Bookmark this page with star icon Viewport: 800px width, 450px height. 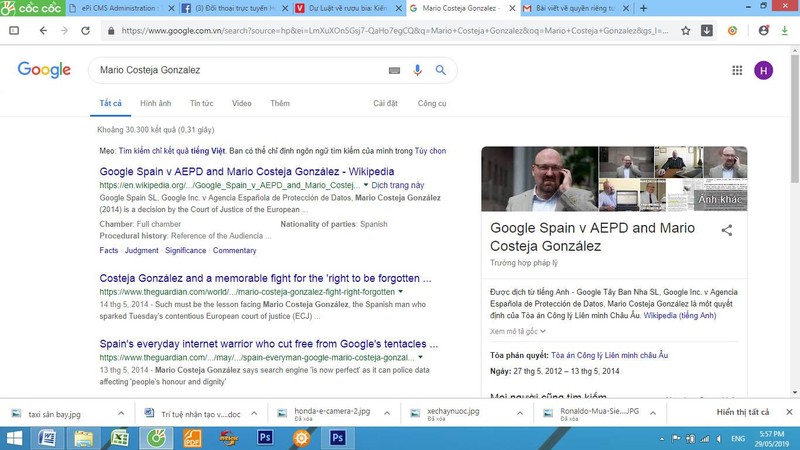tap(686, 31)
